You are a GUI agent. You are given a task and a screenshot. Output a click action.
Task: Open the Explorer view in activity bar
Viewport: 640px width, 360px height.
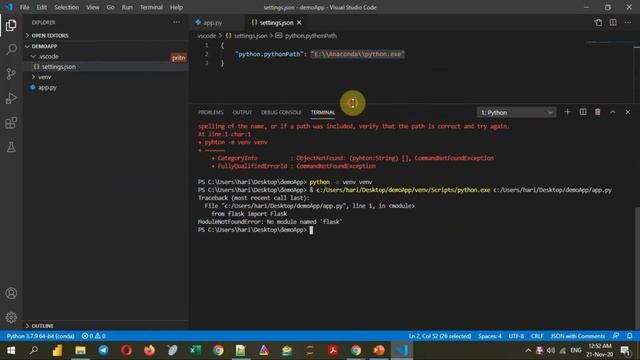point(11,25)
